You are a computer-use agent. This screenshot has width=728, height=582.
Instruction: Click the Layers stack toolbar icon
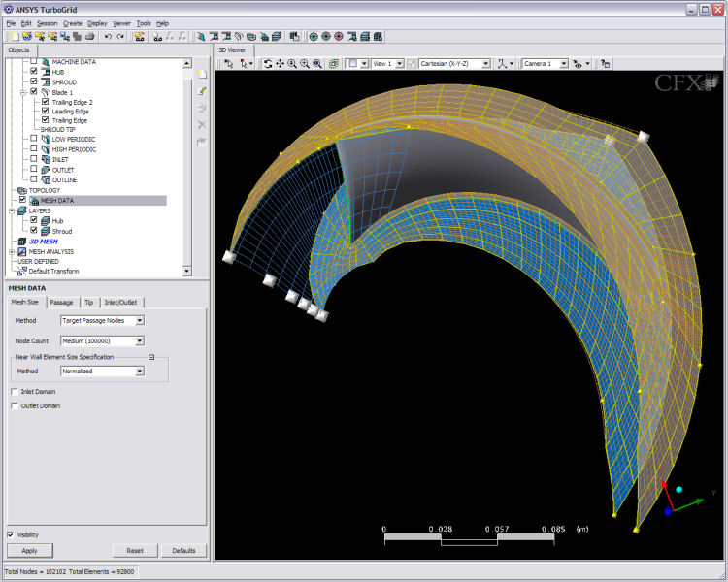tap(277, 37)
